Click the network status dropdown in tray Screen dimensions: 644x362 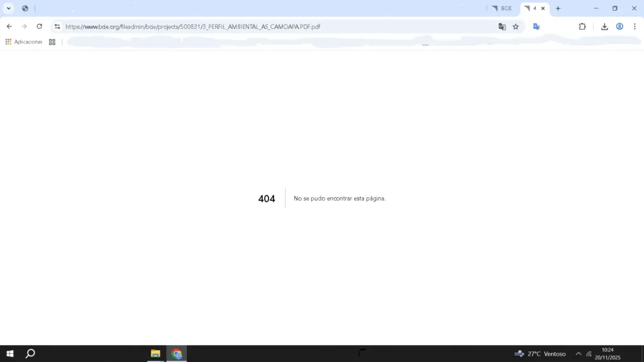tap(589, 353)
